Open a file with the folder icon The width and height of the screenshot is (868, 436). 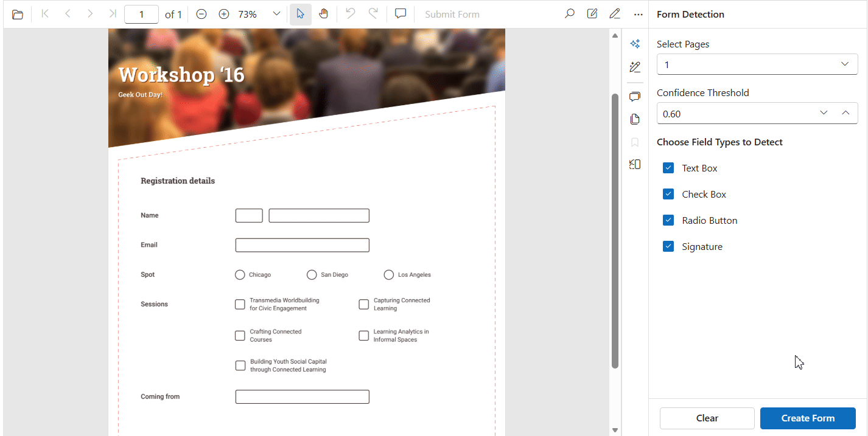click(18, 14)
